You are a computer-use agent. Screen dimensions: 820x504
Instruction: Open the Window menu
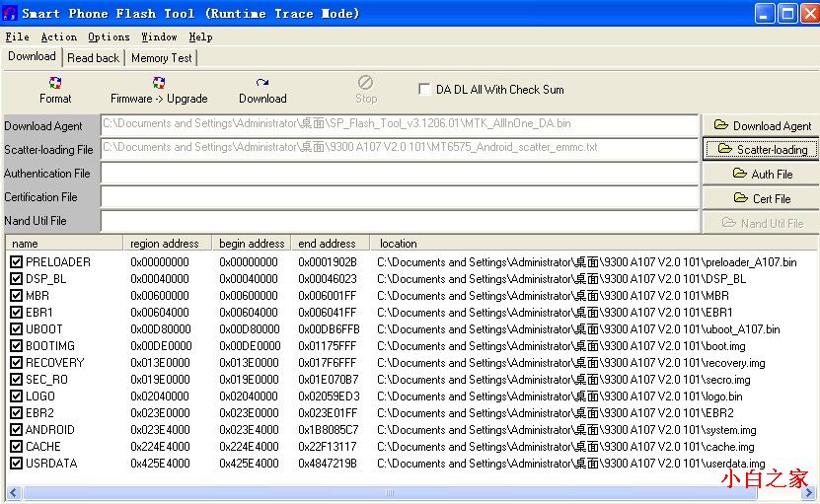pyautogui.click(x=159, y=36)
